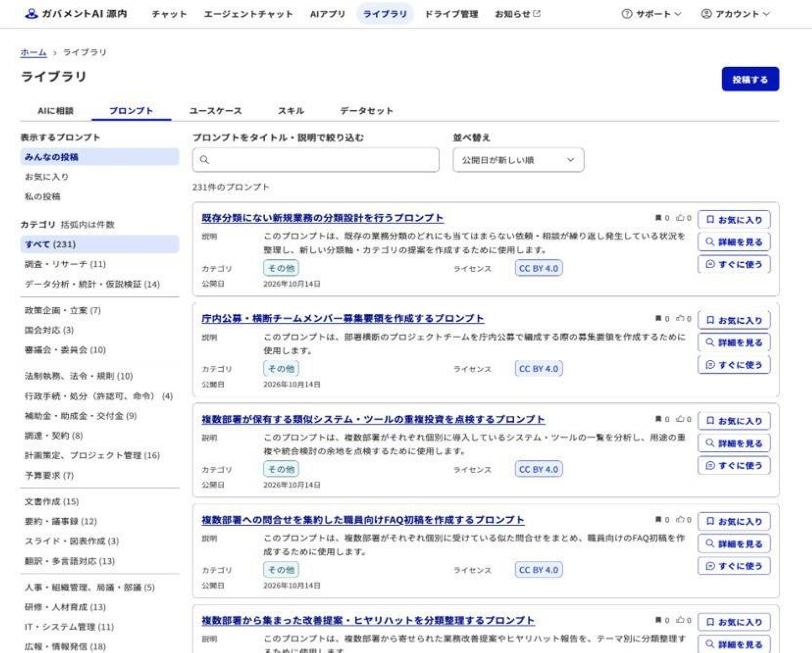This screenshot has width=812, height=653.
Task: Open 既存分類にない新規業務の分類設計 prompt title link
Action: point(323,218)
